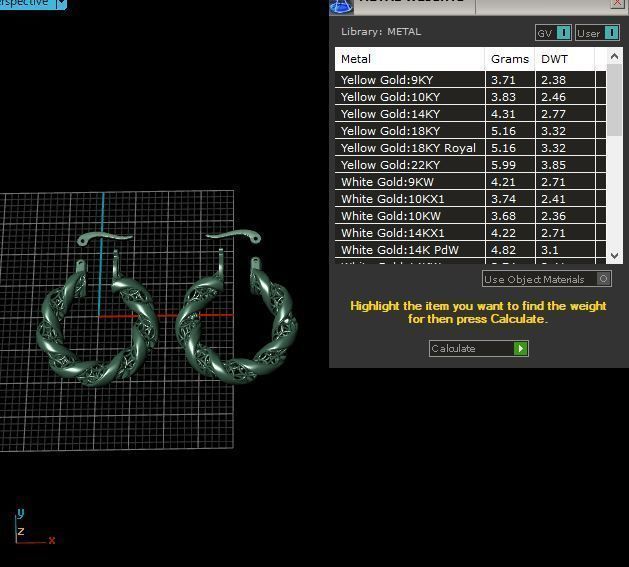Click the Perspective viewport label
The image size is (629, 567).
[x=25, y=3]
